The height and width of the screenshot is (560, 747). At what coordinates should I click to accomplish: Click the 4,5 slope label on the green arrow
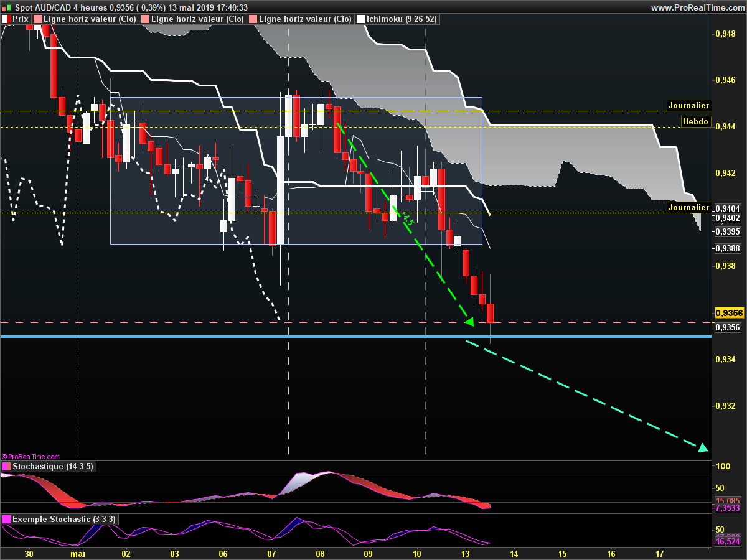pyautogui.click(x=408, y=218)
